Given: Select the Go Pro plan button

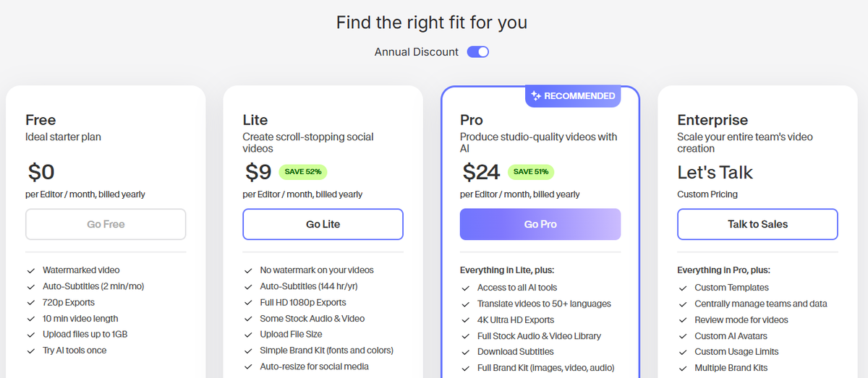Looking at the screenshot, I should (x=540, y=224).
